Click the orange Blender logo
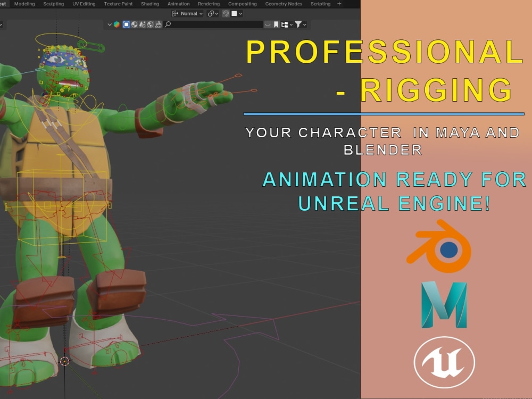This screenshot has width=532, height=399. [439, 246]
